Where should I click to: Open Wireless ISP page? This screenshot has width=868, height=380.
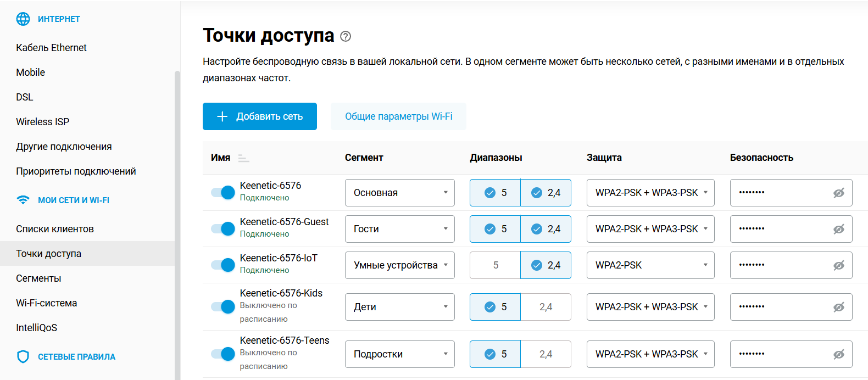(43, 122)
